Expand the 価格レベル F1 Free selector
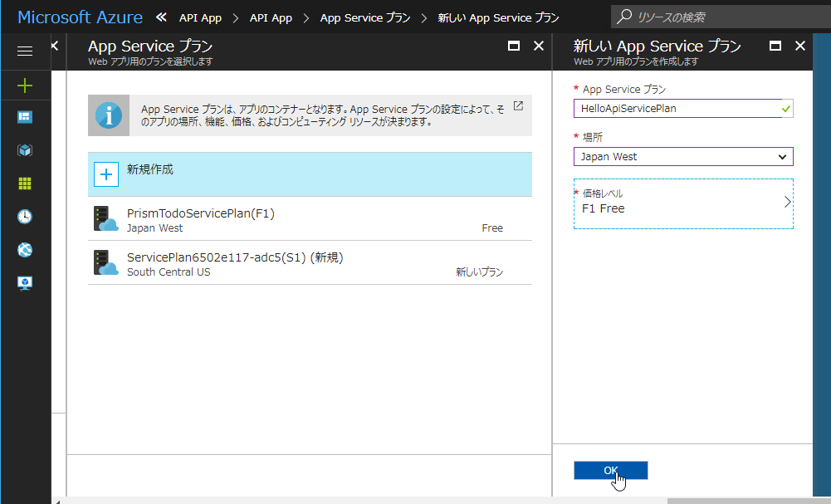The width and height of the screenshot is (831, 504). click(683, 203)
